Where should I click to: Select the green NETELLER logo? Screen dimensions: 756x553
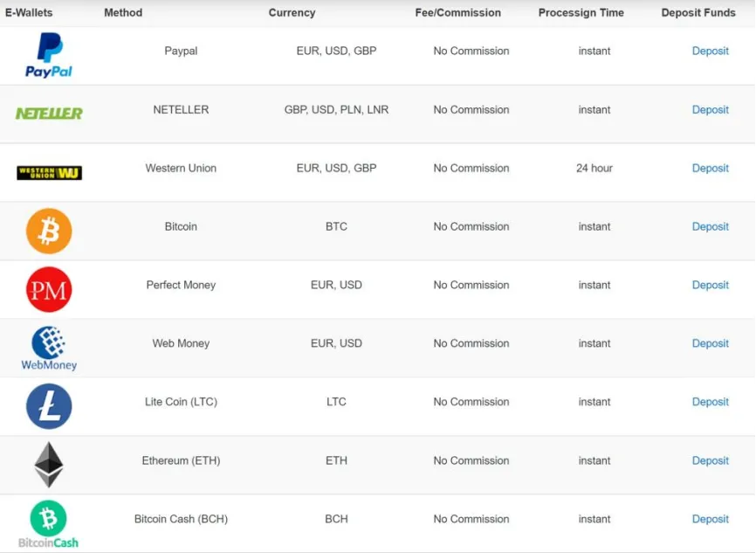coord(49,114)
